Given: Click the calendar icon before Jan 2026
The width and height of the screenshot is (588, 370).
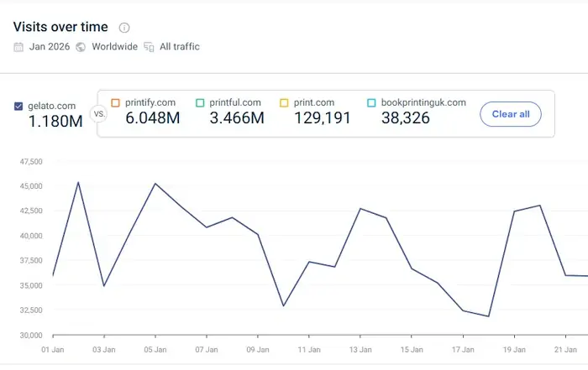Looking at the screenshot, I should 18,47.
